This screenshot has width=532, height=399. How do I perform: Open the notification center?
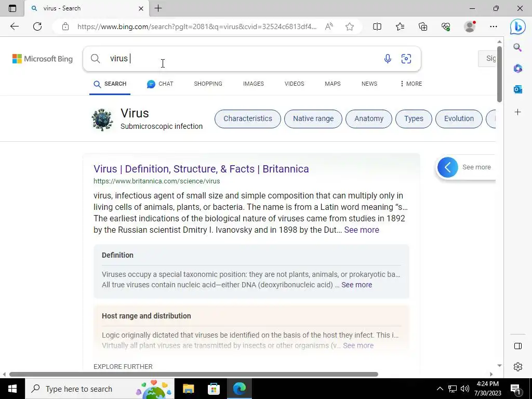[516, 389]
